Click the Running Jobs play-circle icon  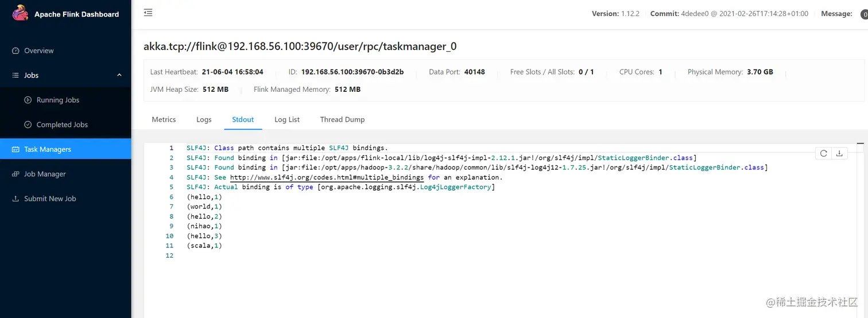28,100
